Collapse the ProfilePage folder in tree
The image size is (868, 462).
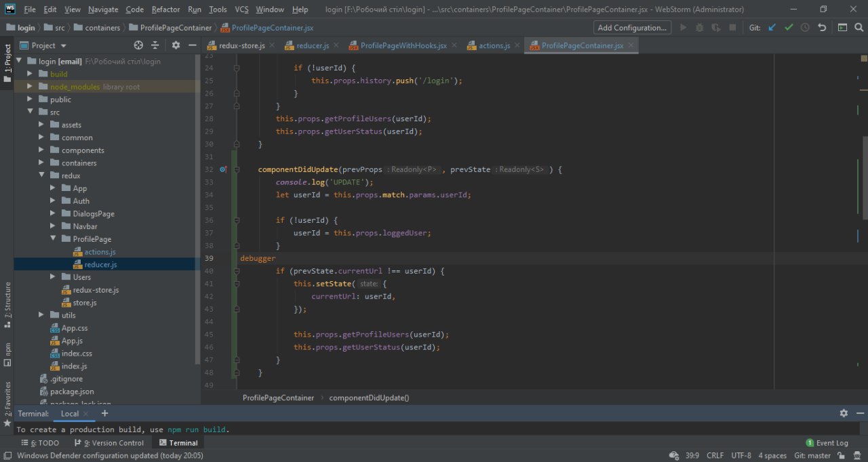click(54, 239)
